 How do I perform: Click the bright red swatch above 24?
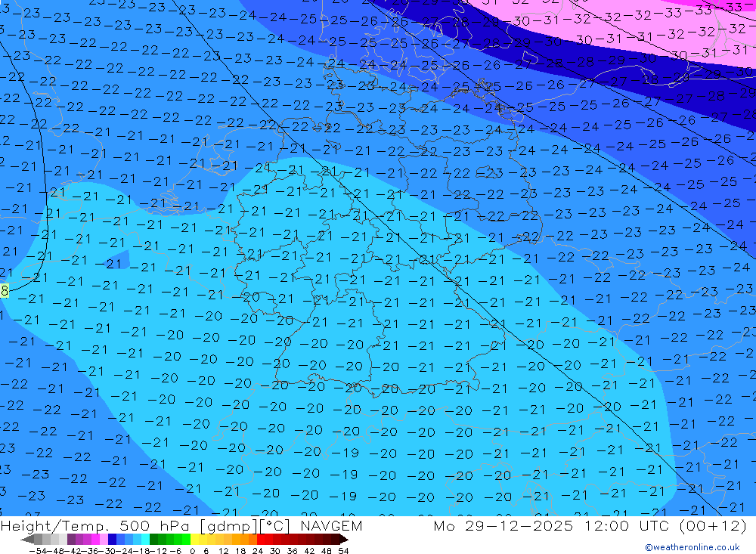[261, 539]
